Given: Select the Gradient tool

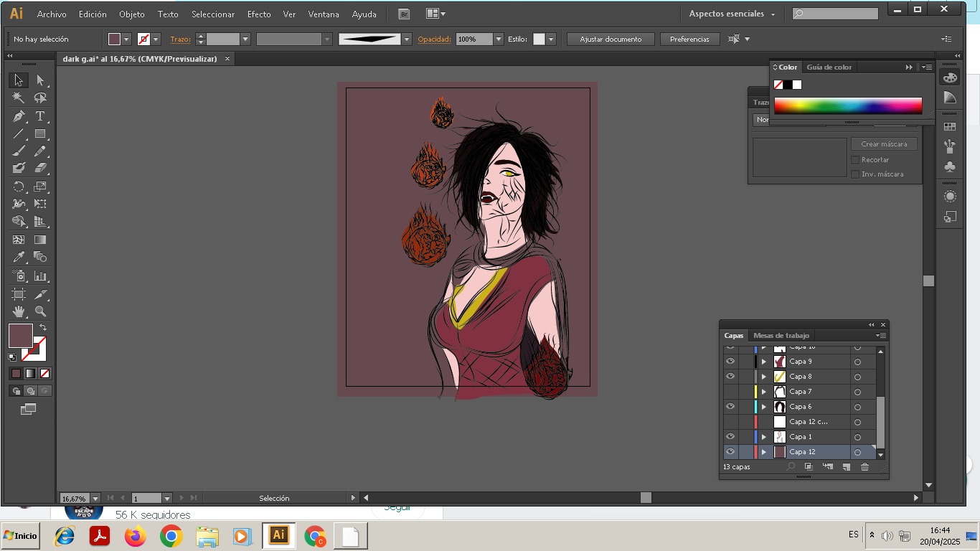Looking at the screenshot, I should (x=40, y=240).
